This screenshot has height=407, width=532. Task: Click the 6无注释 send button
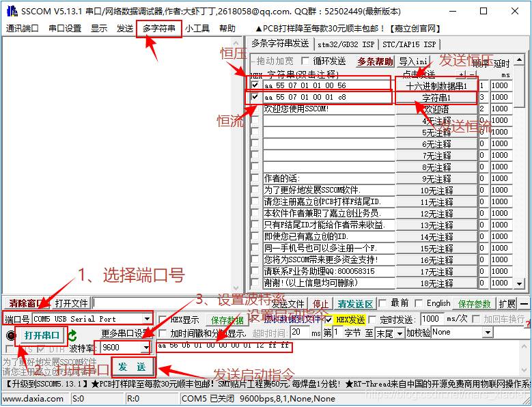(x=436, y=144)
